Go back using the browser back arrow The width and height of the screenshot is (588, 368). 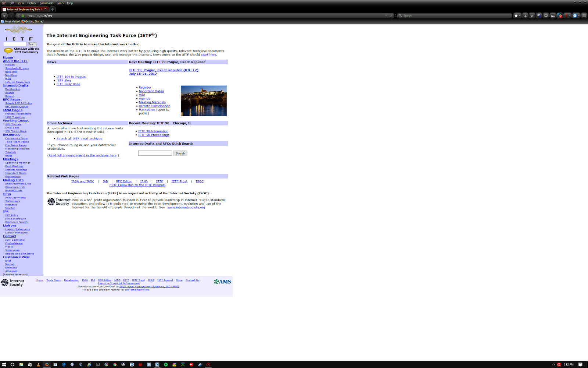pyautogui.click(x=4, y=15)
